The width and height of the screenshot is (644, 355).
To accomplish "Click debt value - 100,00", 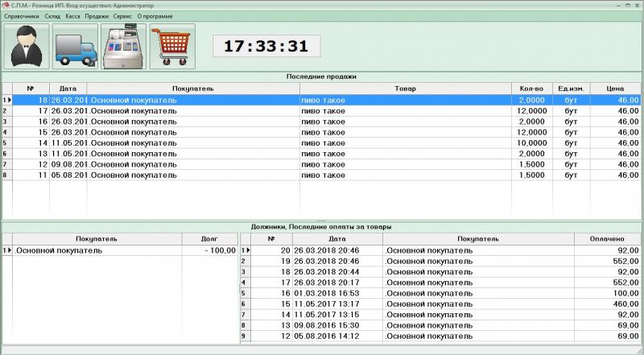I will point(209,250).
